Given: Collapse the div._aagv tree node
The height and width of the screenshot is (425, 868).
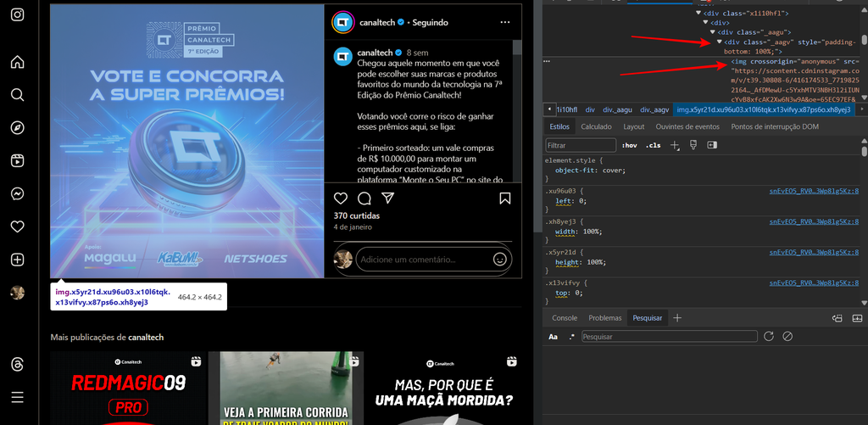Looking at the screenshot, I should click(x=720, y=42).
